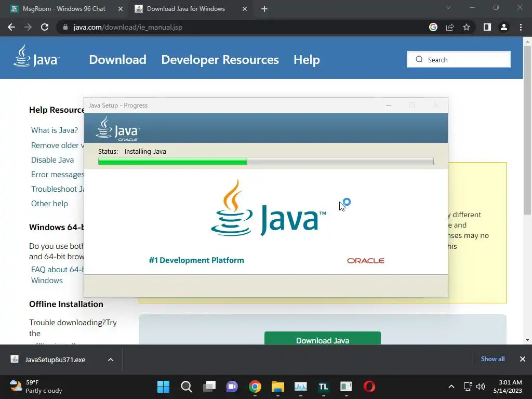Open the What is Java? link
The width and height of the screenshot is (532, 399).
54,130
